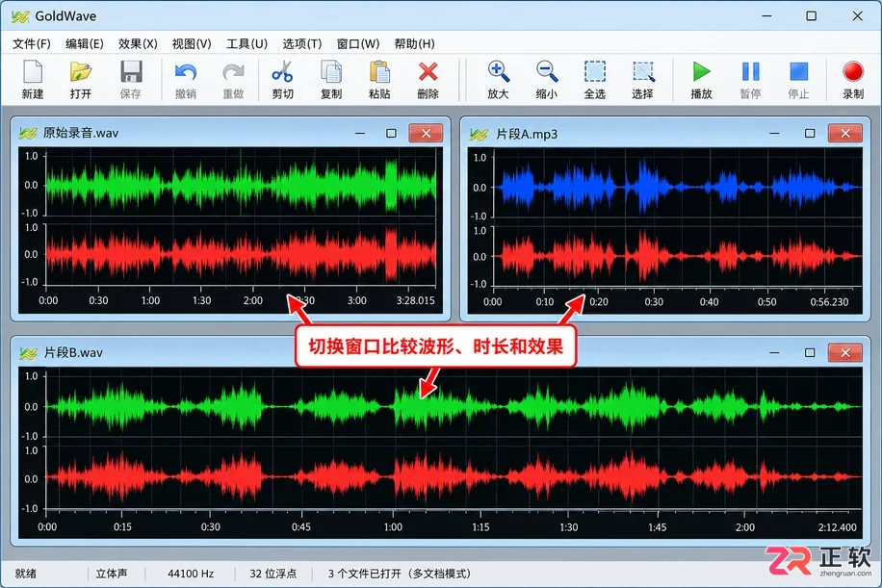Click 1:00 time marker in 原始录音.wav

pos(150,301)
